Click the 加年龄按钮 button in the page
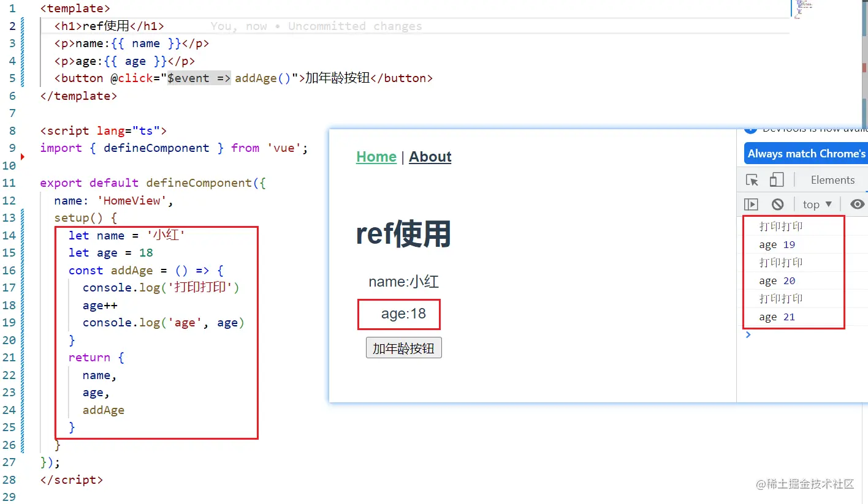Image resolution: width=868 pixels, height=504 pixels. click(404, 348)
